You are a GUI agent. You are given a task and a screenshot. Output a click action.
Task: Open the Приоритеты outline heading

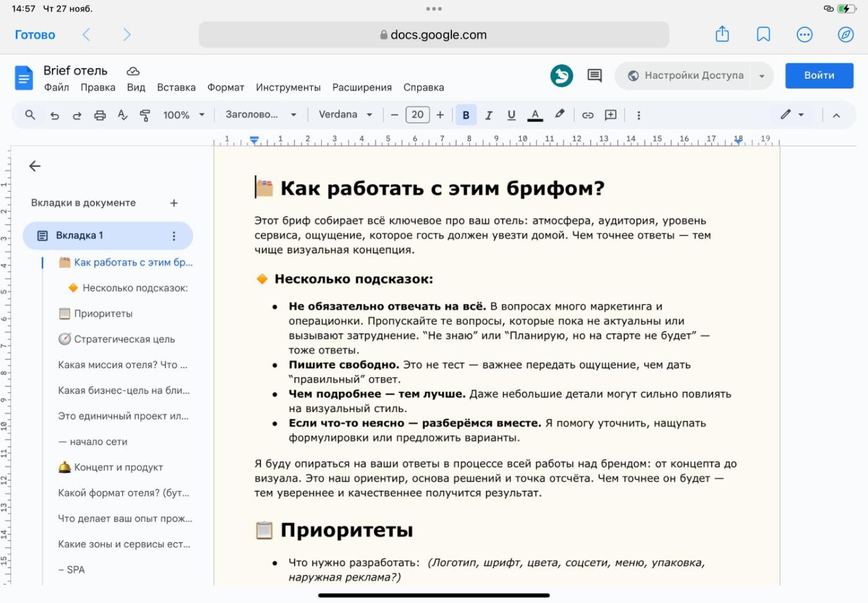[x=103, y=314]
